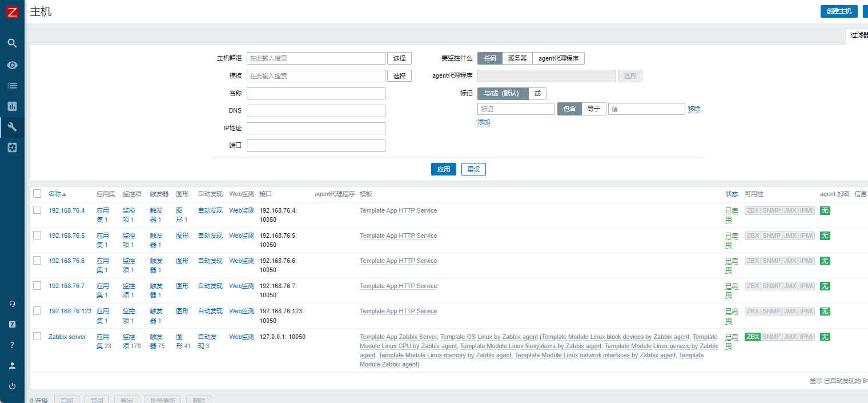Focus the IP地址 input field
Image resolution: width=868 pixels, height=403 pixels.
[316, 129]
